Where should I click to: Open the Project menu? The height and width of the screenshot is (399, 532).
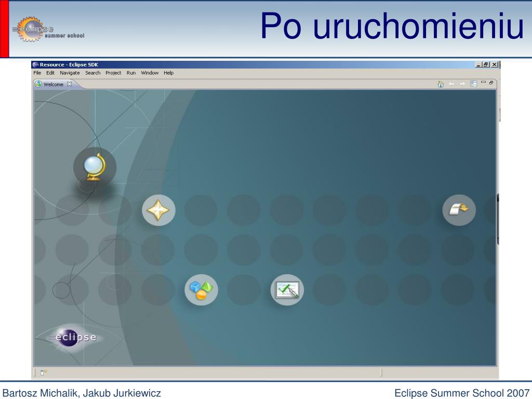coord(113,73)
